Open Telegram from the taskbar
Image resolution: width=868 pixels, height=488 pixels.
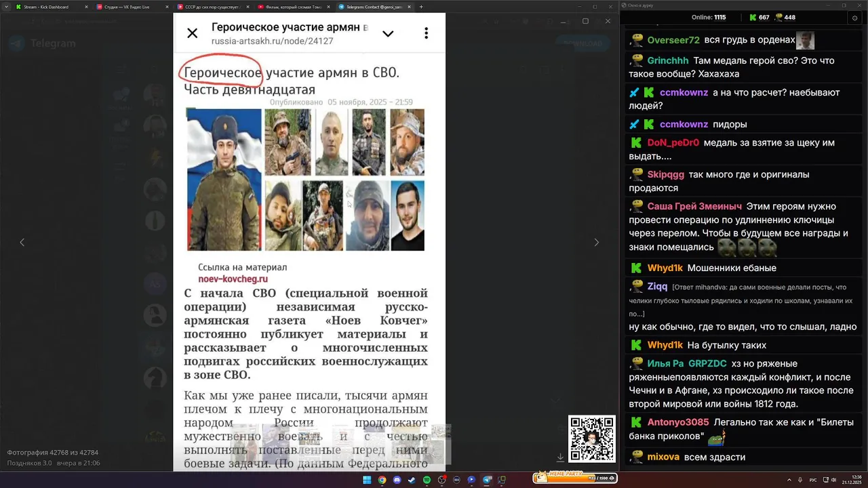pos(487,480)
